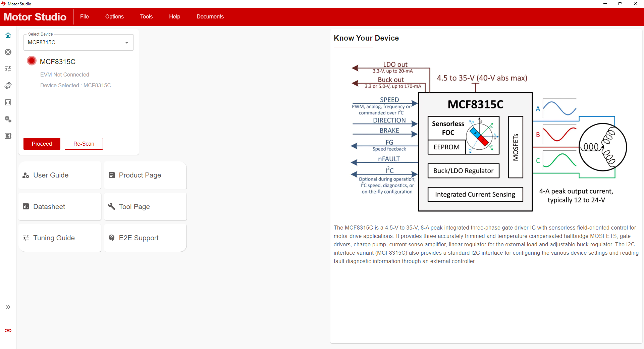Image resolution: width=644 pixels, height=349 pixels.
Task: Open the tuning sliders sidebar icon
Action: (8, 69)
